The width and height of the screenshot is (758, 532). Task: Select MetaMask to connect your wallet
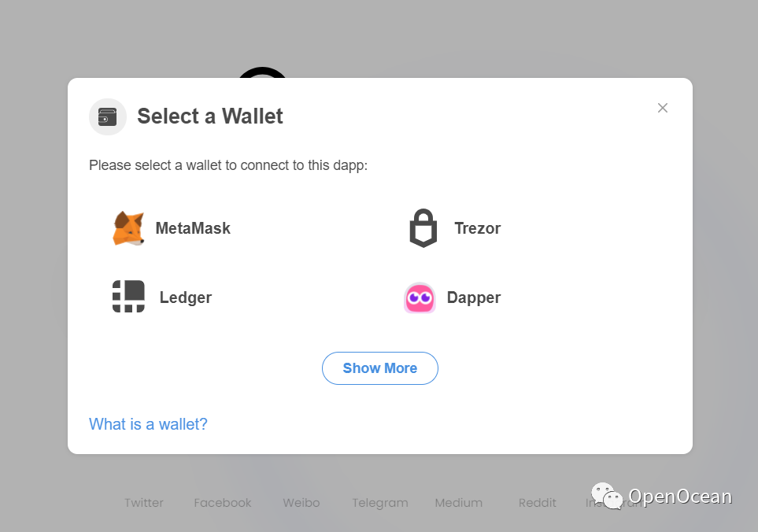[193, 228]
